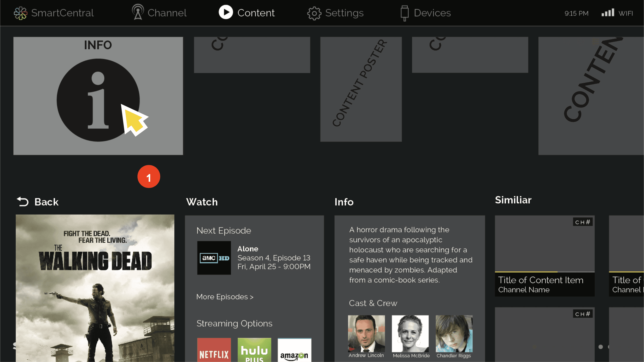Click the SmartCentral flower logo icon

pyautogui.click(x=21, y=13)
